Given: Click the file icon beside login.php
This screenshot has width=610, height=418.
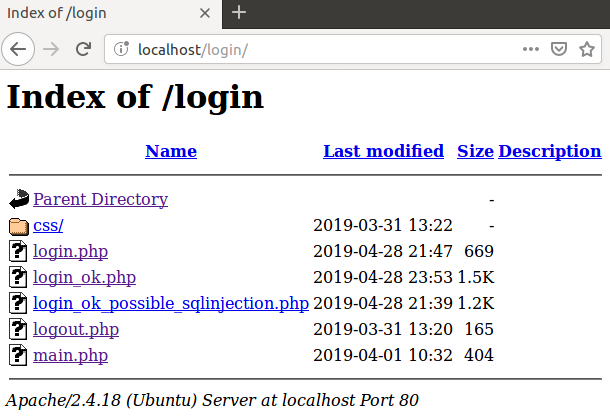Looking at the screenshot, I should (x=18, y=251).
